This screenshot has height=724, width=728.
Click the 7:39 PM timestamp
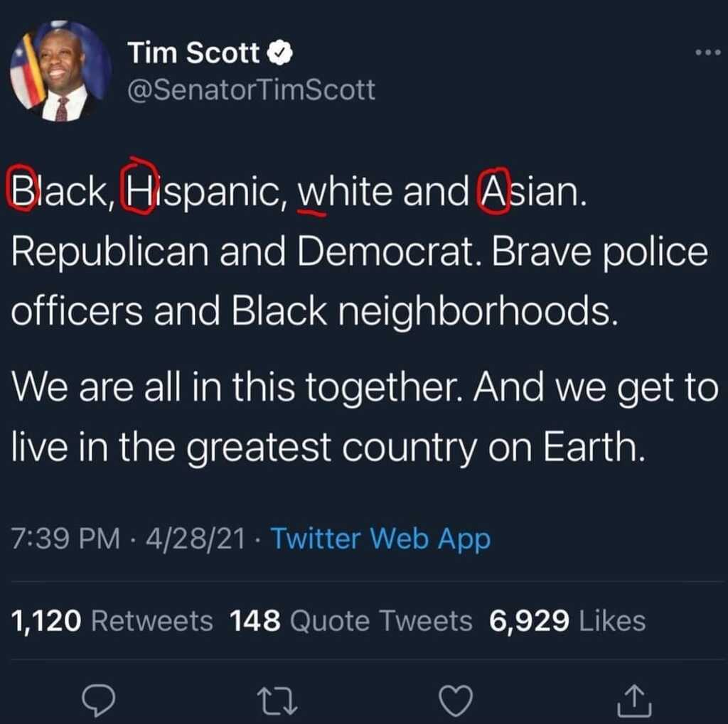pyautogui.click(x=65, y=539)
